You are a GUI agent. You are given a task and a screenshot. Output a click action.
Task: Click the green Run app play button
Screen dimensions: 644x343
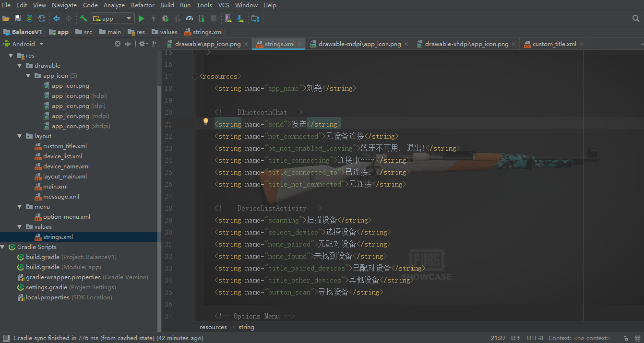(141, 18)
